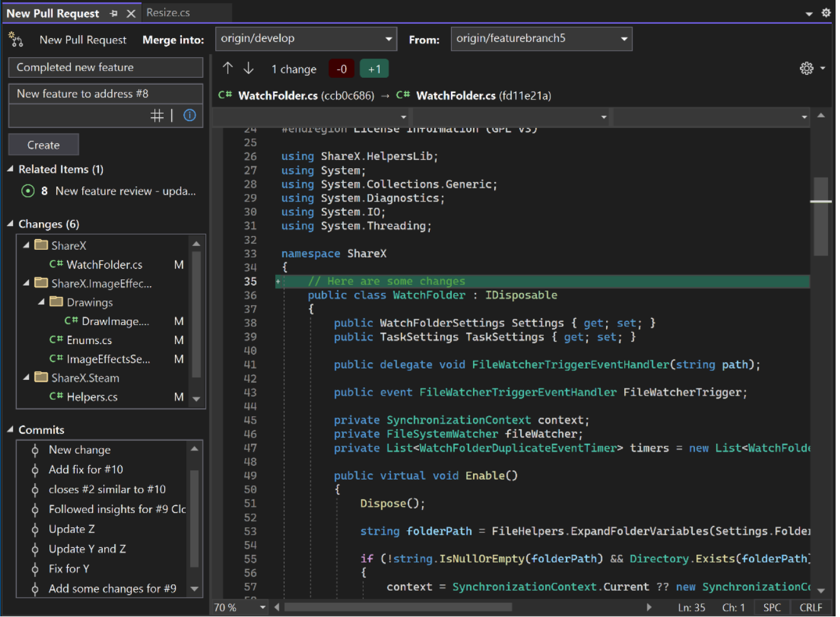840x617 pixels.
Task: Collapse the Commits section
Action: [x=10, y=430]
